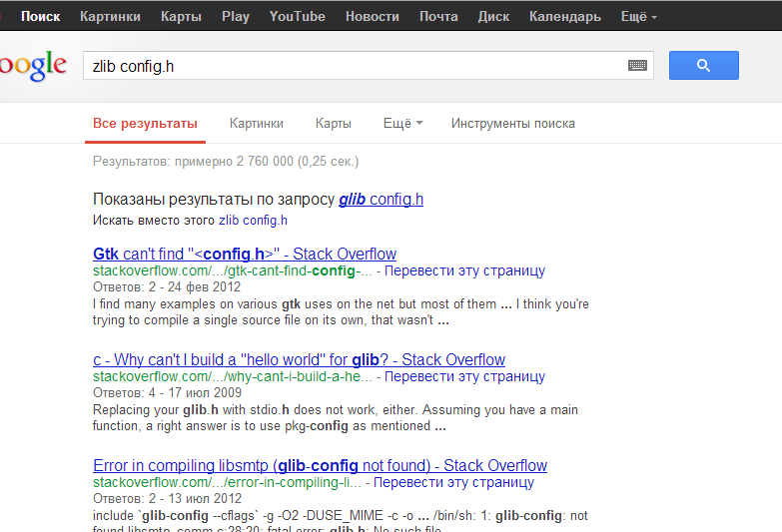Open Картинки in the top black bar
This screenshot has width=782, height=532.
coord(110,16)
